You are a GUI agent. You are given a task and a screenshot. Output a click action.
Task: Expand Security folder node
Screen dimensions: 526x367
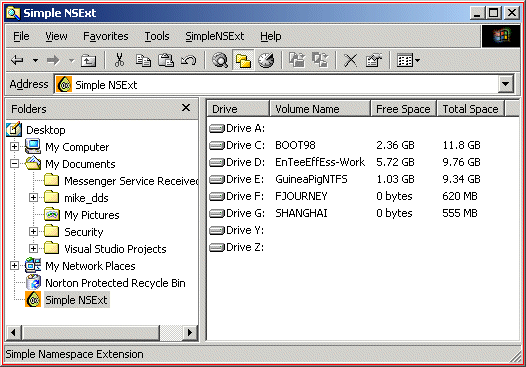point(33,231)
